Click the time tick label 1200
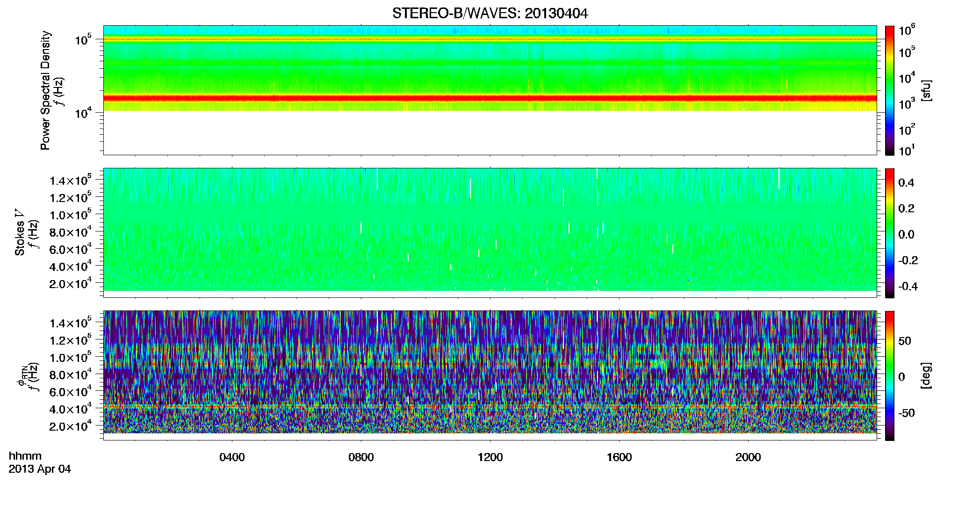Screen dimensions: 980x505 pyautogui.click(x=490, y=457)
